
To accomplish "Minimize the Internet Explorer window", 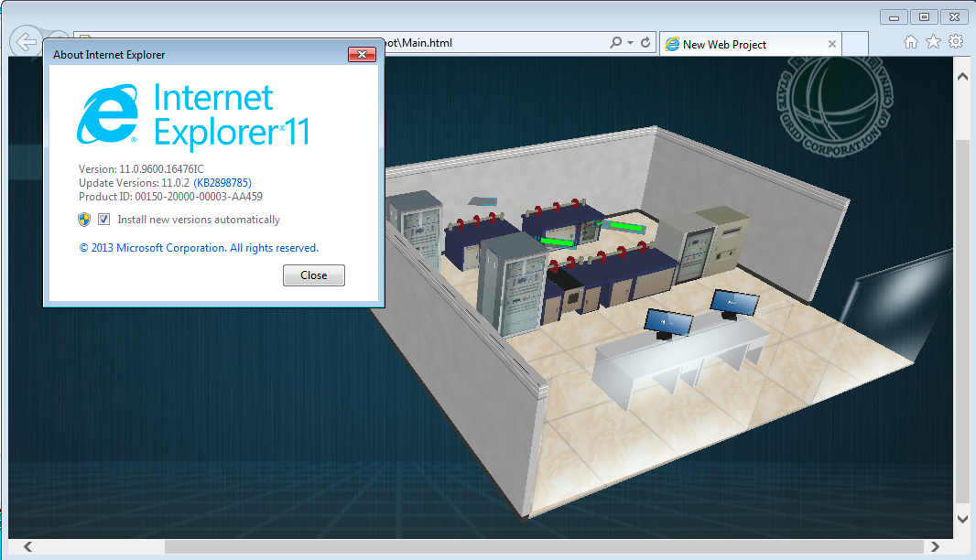I will [894, 17].
